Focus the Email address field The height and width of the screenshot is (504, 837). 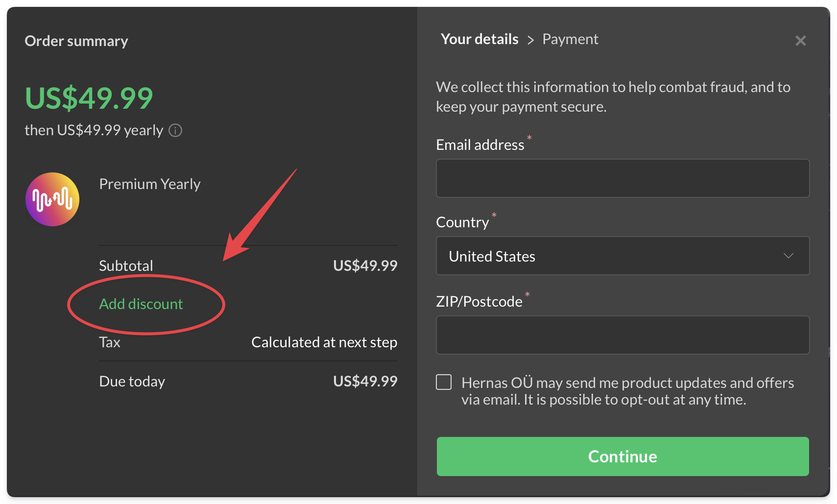[622, 178]
